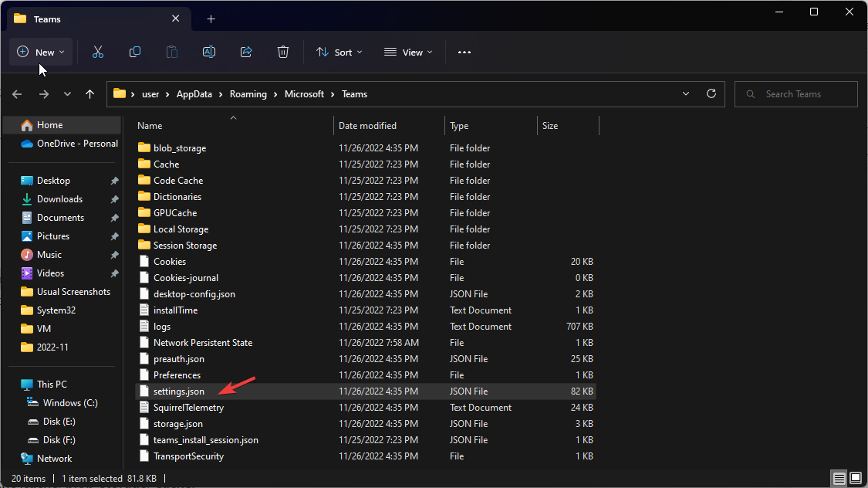868x488 pixels.
Task: Switch to large thumbnails view icon
Action: click(x=856, y=479)
